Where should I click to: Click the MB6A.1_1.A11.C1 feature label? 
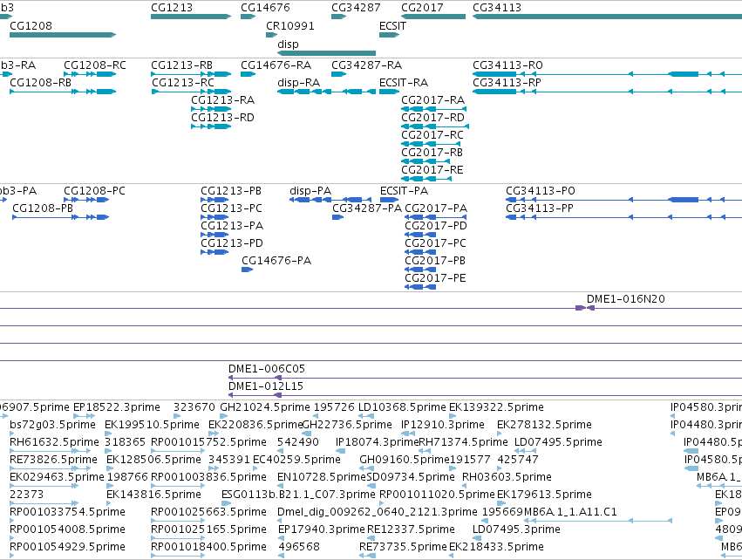click(x=571, y=512)
